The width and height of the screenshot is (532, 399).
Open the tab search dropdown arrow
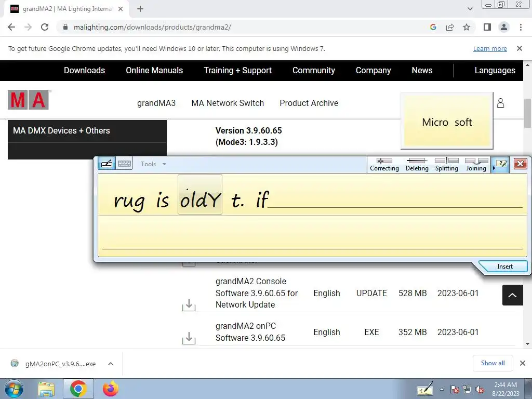[x=470, y=9]
